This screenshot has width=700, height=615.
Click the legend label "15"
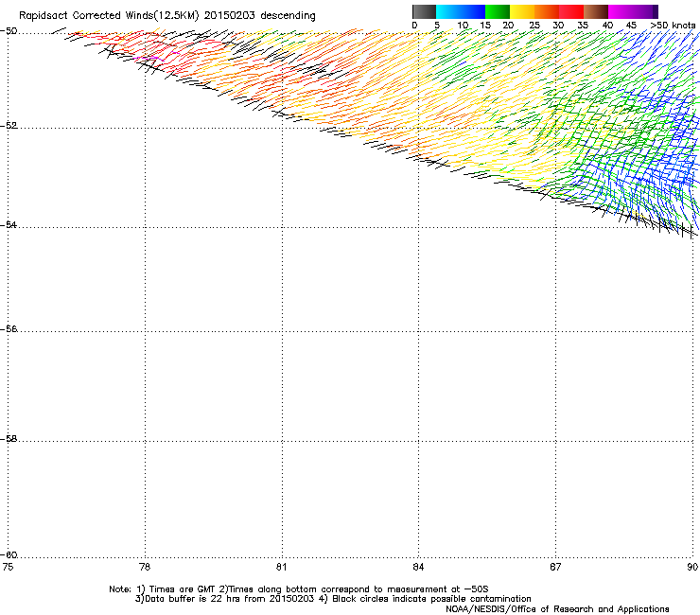tap(485, 26)
